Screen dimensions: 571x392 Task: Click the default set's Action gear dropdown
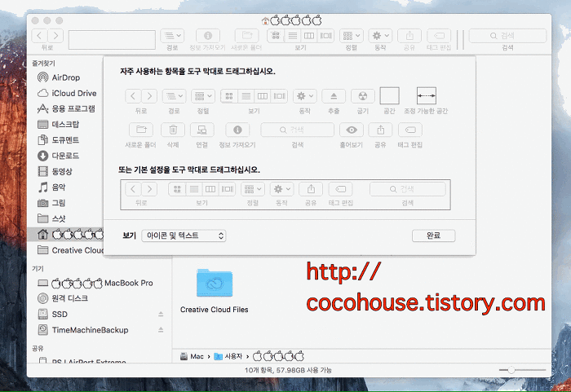tap(282, 189)
